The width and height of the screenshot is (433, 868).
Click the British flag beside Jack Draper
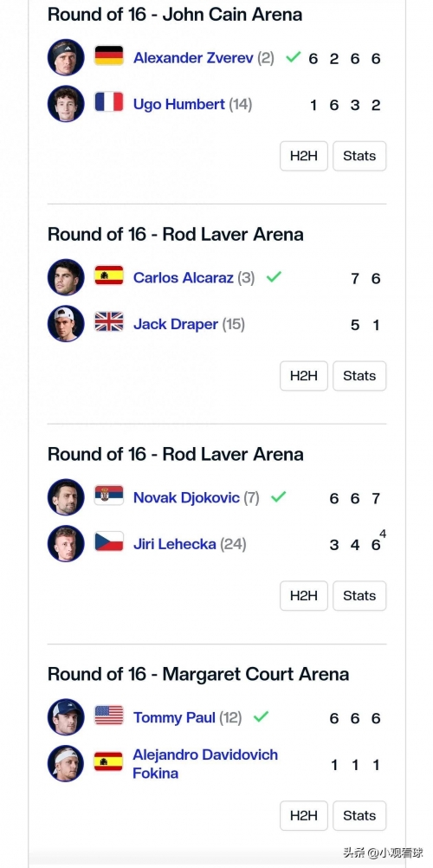tap(109, 322)
